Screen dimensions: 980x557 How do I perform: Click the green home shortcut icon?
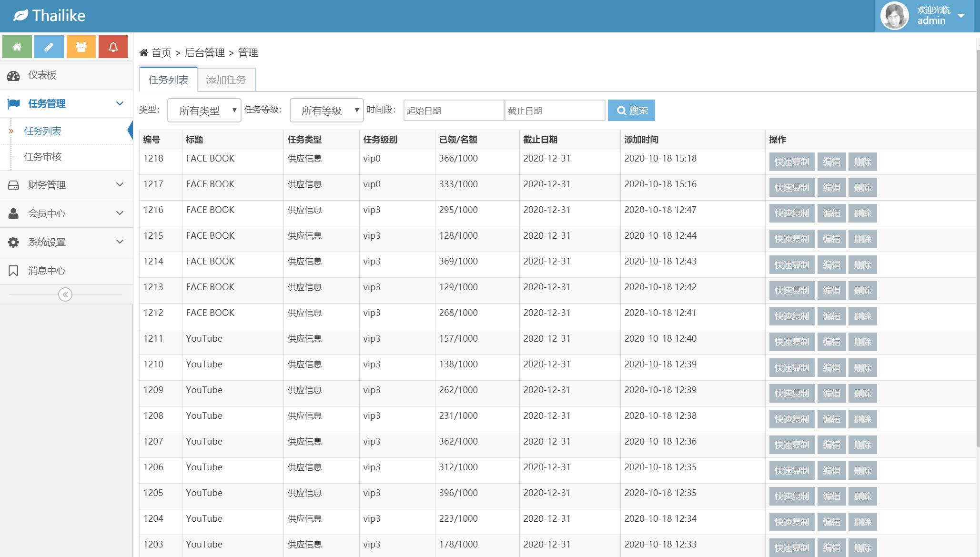tap(17, 47)
